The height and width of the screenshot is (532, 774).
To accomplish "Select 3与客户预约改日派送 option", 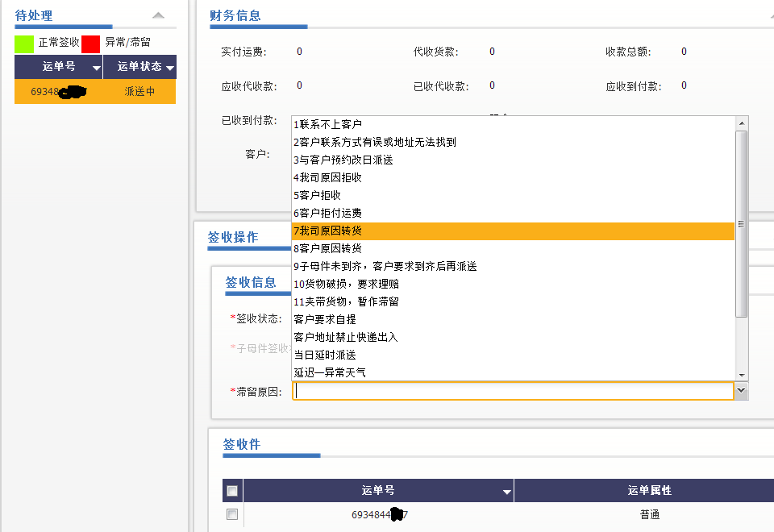I will [x=343, y=160].
